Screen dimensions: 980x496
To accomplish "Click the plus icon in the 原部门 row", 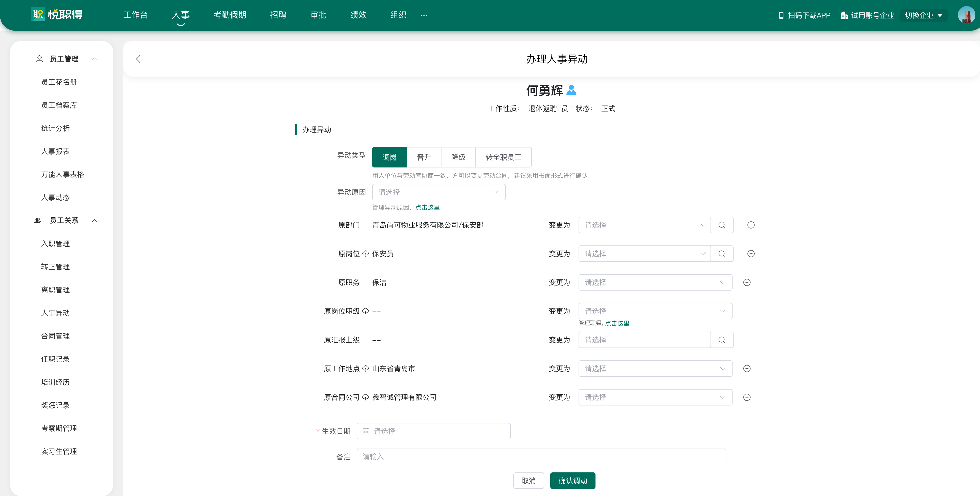I will pos(751,225).
